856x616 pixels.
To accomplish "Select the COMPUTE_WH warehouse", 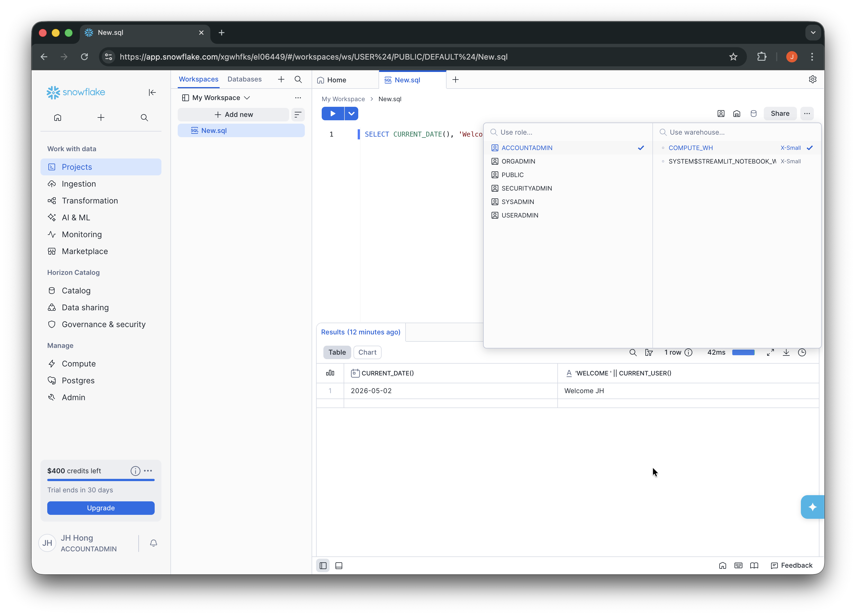I will [737, 148].
